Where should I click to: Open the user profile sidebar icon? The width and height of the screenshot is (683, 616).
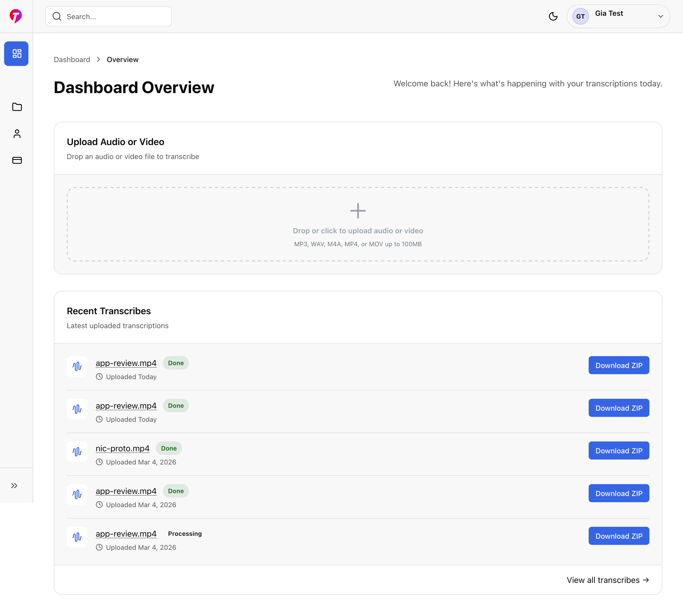(x=17, y=134)
